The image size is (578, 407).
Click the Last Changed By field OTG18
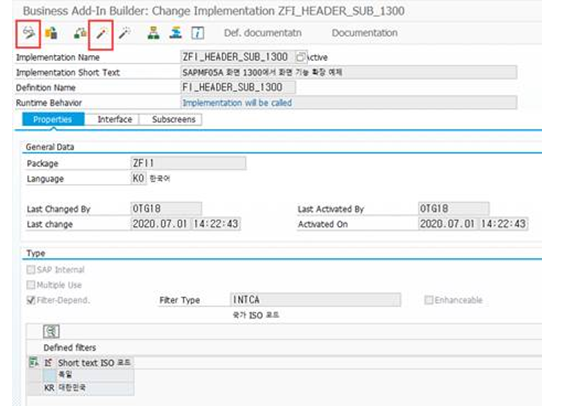[166, 209]
